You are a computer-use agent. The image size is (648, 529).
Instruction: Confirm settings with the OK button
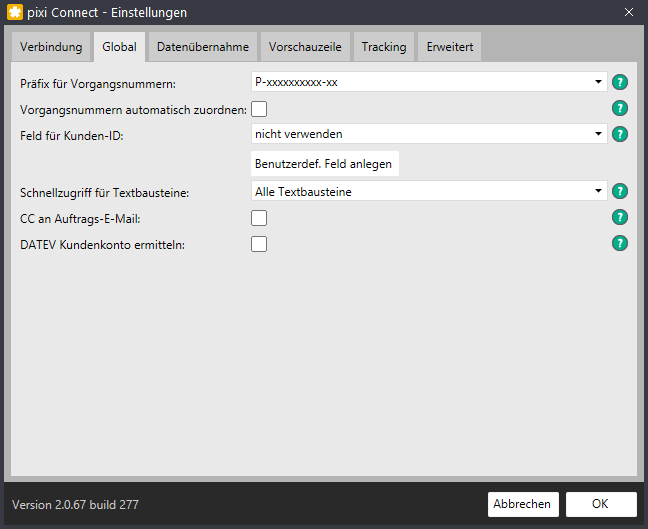pos(601,504)
